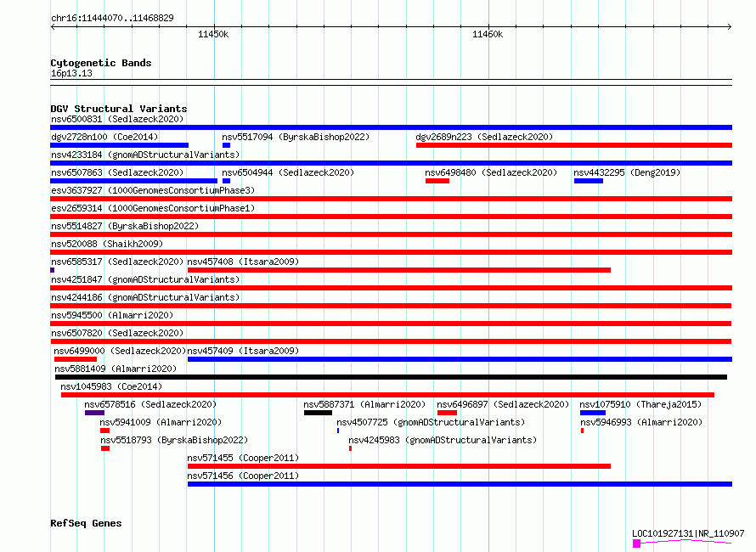The width and height of the screenshot is (756, 552).
Task: Select the 16p13.13 cytogenetic band label
Action: pos(71,73)
